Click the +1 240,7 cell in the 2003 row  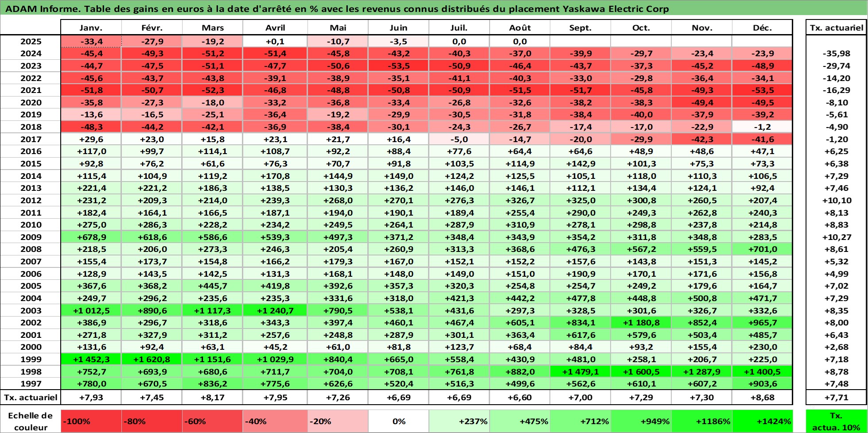[x=275, y=310]
